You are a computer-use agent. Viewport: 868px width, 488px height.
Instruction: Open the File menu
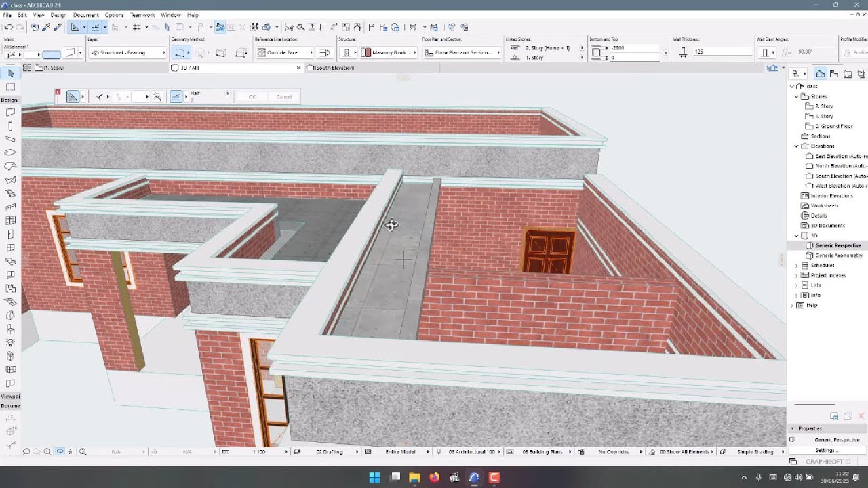7,15
